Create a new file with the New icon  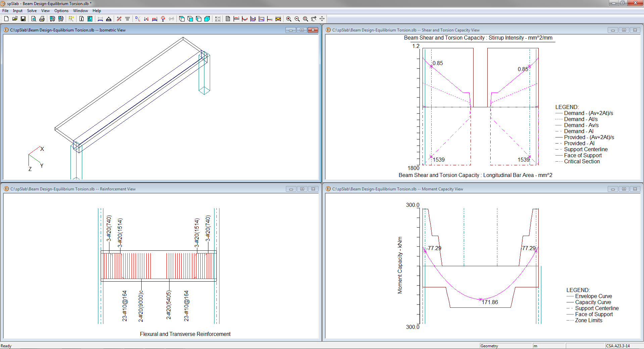(6, 19)
